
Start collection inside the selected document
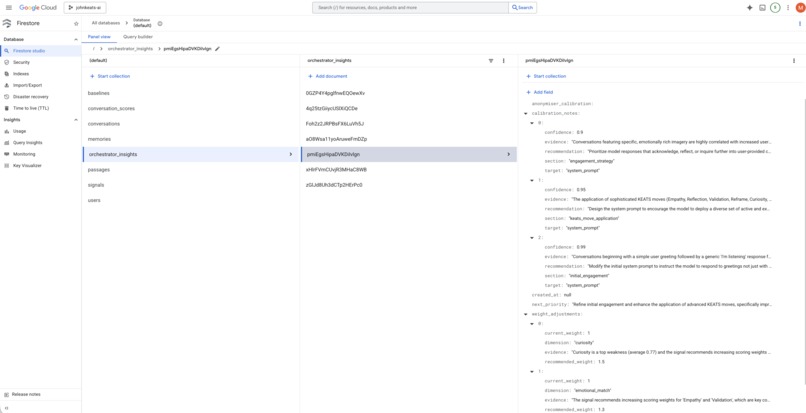pyautogui.click(x=546, y=76)
